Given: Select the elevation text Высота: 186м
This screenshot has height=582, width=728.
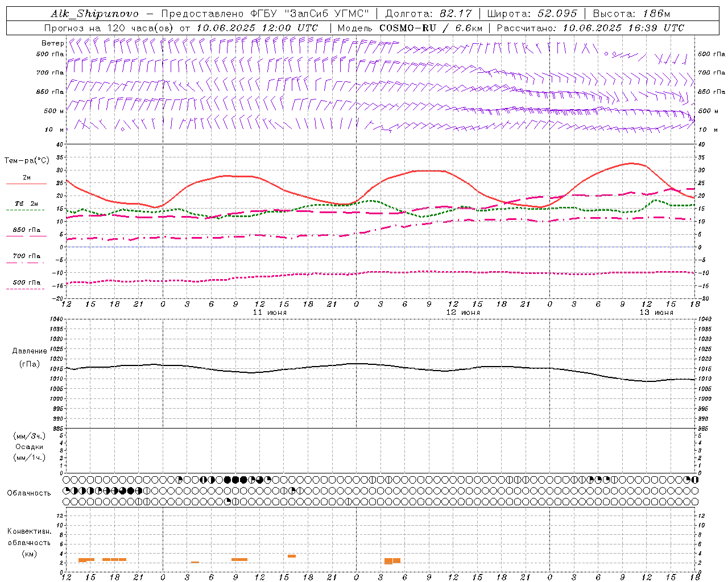Looking at the screenshot, I should [x=631, y=14].
